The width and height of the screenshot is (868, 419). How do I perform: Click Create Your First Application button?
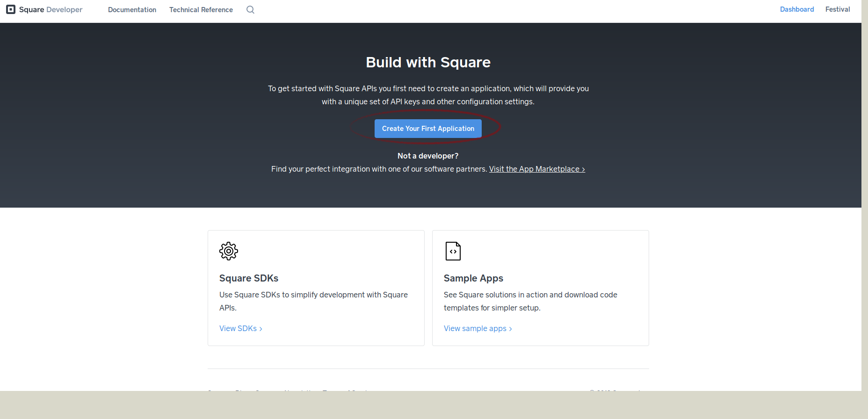click(x=428, y=129)
